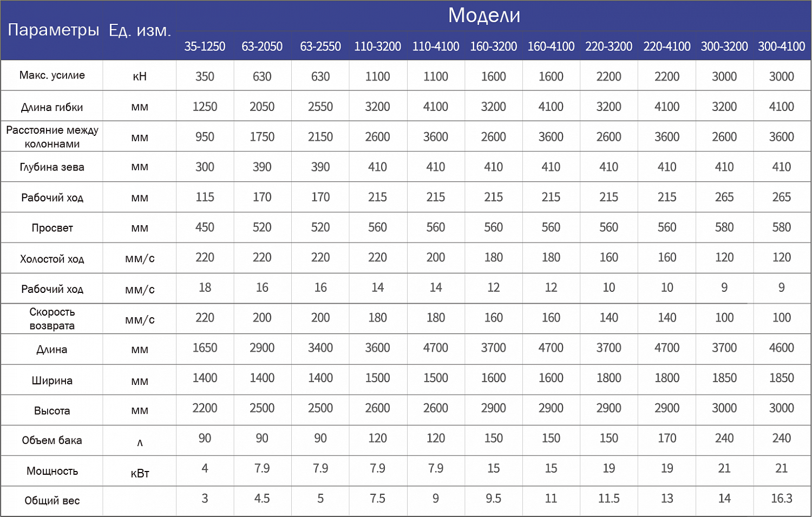Select the "220-3200" model column header
The width and height of the screenshot is (812, 517).
608,47
